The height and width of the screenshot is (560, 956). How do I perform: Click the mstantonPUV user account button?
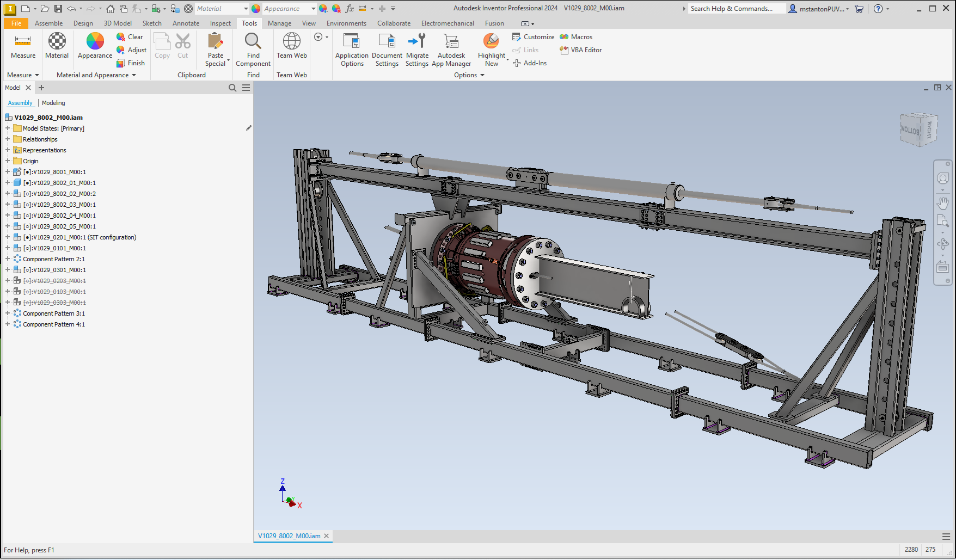pyautogui.click(x=819, y=9)
